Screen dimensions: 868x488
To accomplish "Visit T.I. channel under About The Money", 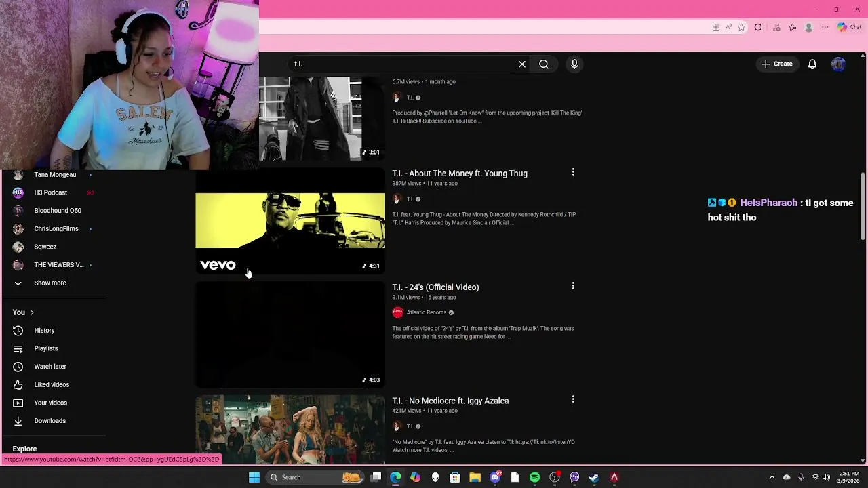I will (x=410, y=199).
